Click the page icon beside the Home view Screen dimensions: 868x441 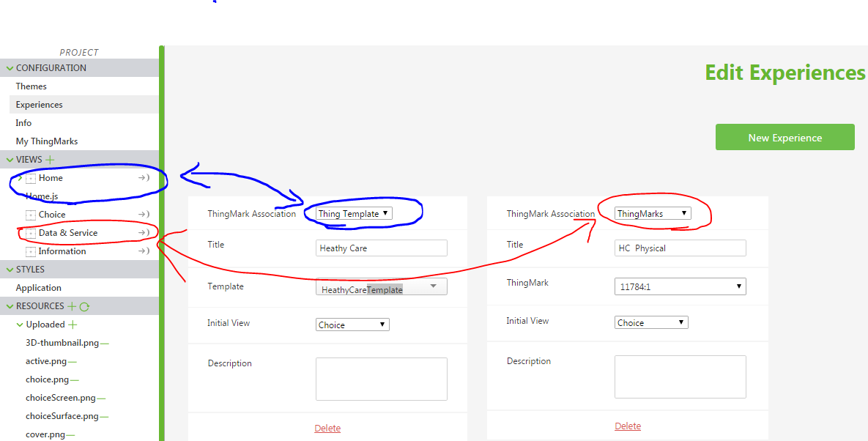(x=31, y=178)
